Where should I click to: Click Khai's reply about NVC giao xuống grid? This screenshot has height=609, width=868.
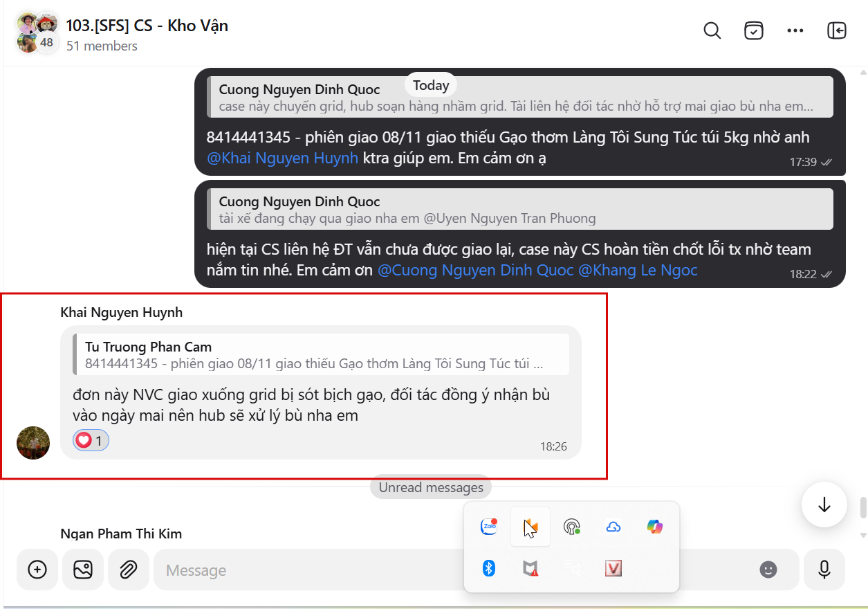(x=311, y=405)
